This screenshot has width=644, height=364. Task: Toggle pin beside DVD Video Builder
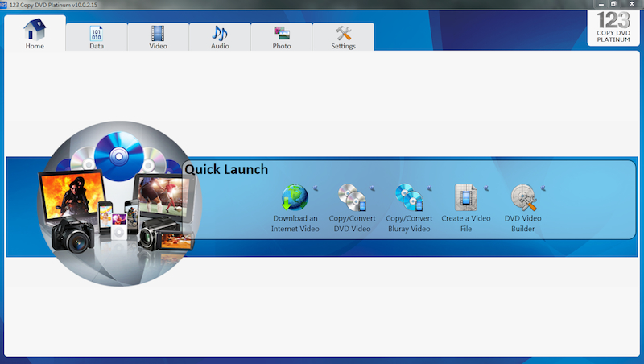(x=543, y=188)
